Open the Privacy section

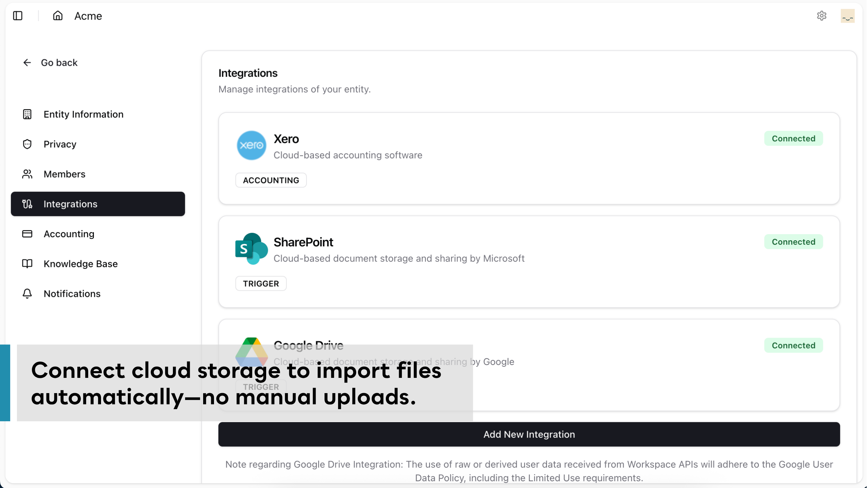coord(98,144)
